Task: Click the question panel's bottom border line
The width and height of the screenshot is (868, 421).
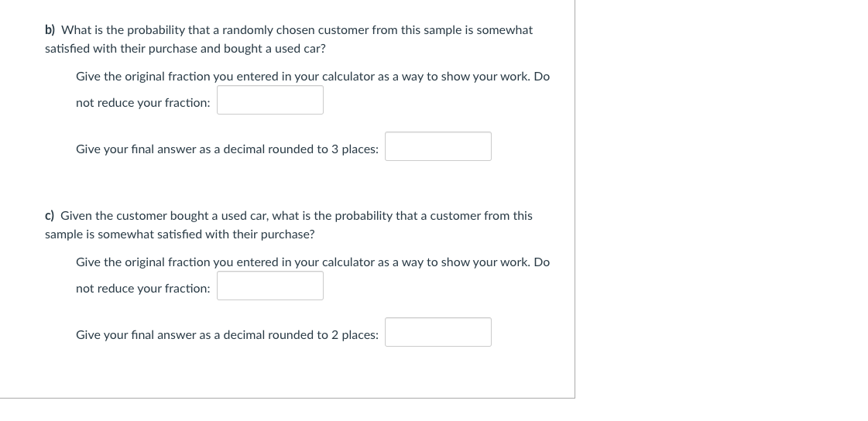Action: tap(286, 398)
